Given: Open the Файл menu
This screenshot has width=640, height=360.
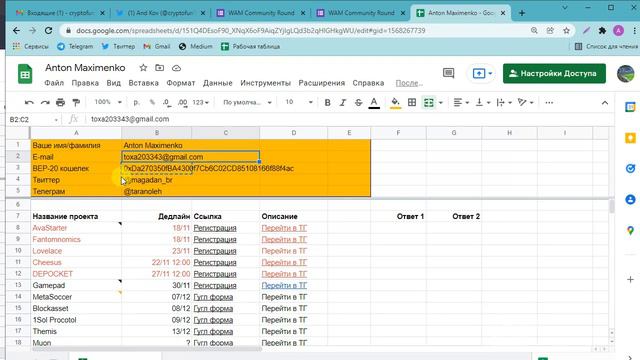Looking at the screenshot, I should (54, 83).
